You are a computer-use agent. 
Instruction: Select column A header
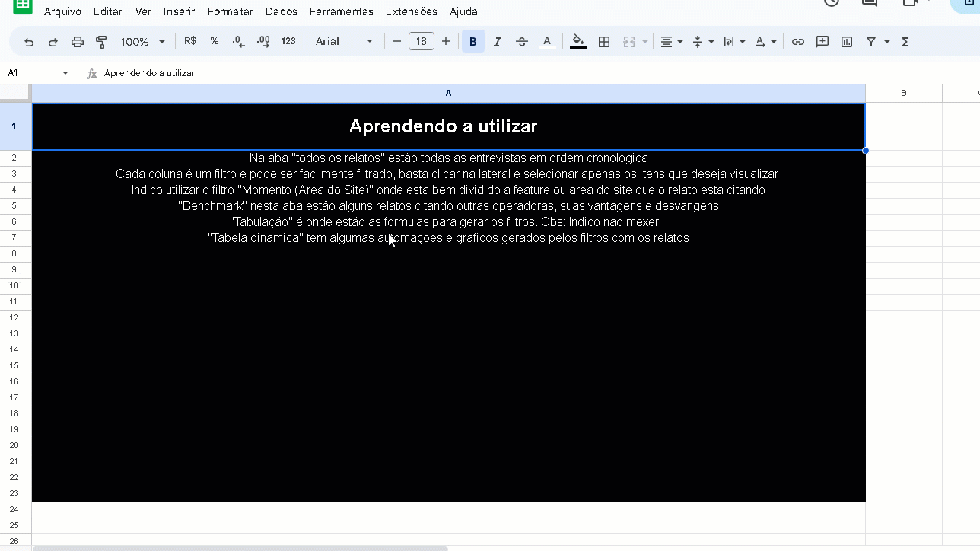[x=448, y=93]
